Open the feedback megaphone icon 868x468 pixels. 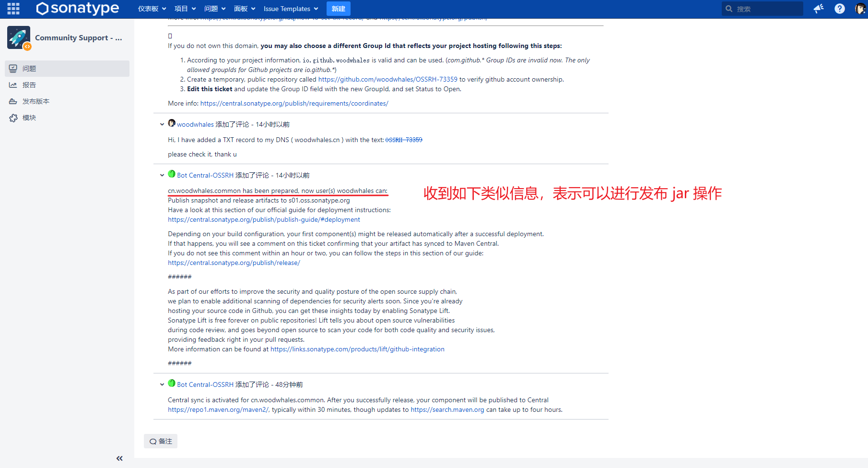pyautogui.click(x=819, y=9)
